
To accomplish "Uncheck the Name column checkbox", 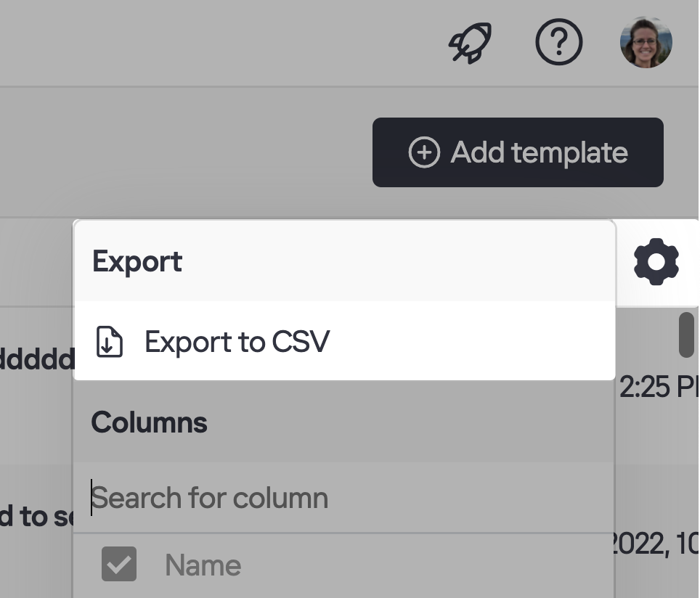I will pyautogui.click(x=119, y=565).
